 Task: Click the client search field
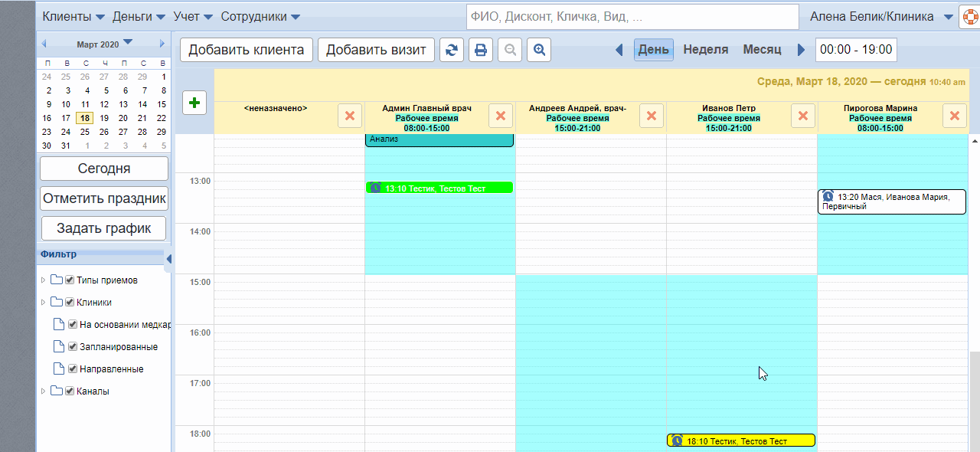(x=632, y=17)
